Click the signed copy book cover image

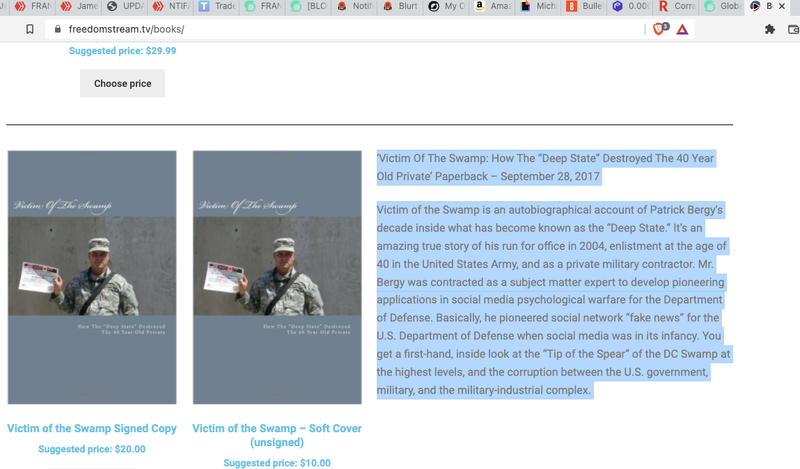click(92, 277)
